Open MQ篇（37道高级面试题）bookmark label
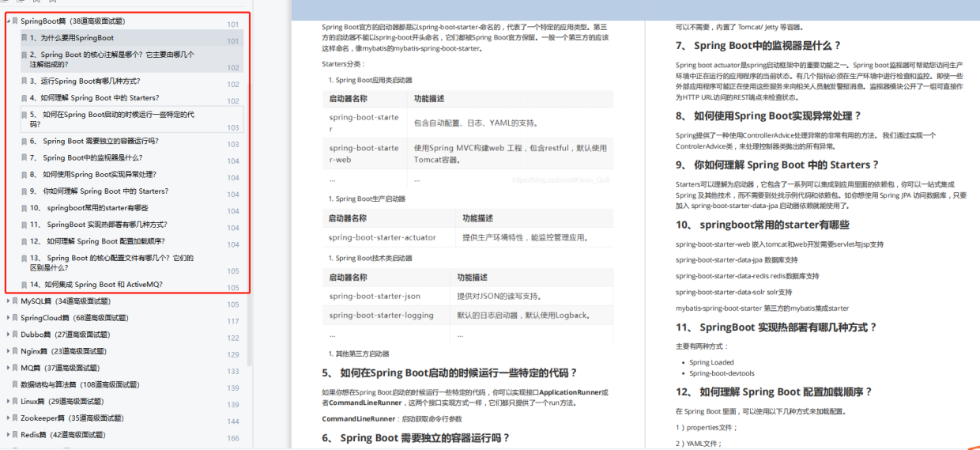Screen dimensions: 980x450 coord(60,368)
